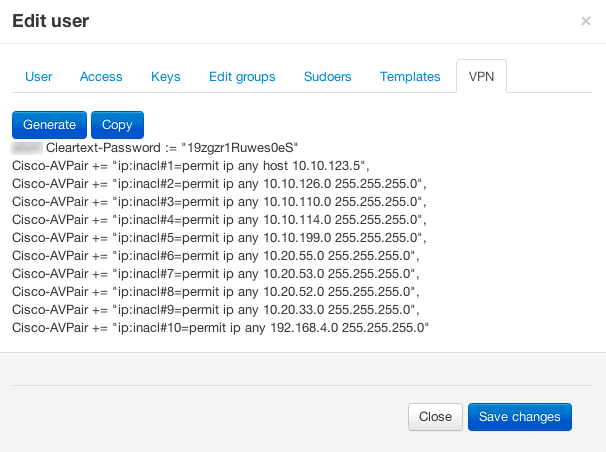The width and height of the screenshot is (606, 452).
Task: Open the Access tab
Action: [x=101, y=77]
